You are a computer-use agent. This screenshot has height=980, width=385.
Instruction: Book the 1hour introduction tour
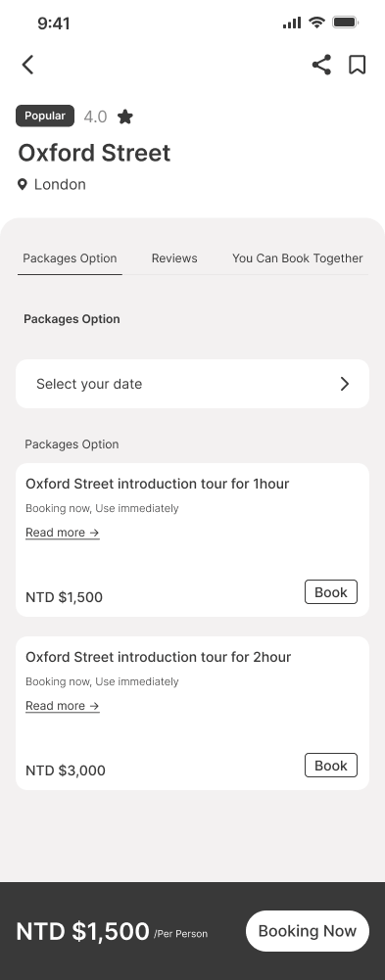pyautogui.click(x=330, y=592)
